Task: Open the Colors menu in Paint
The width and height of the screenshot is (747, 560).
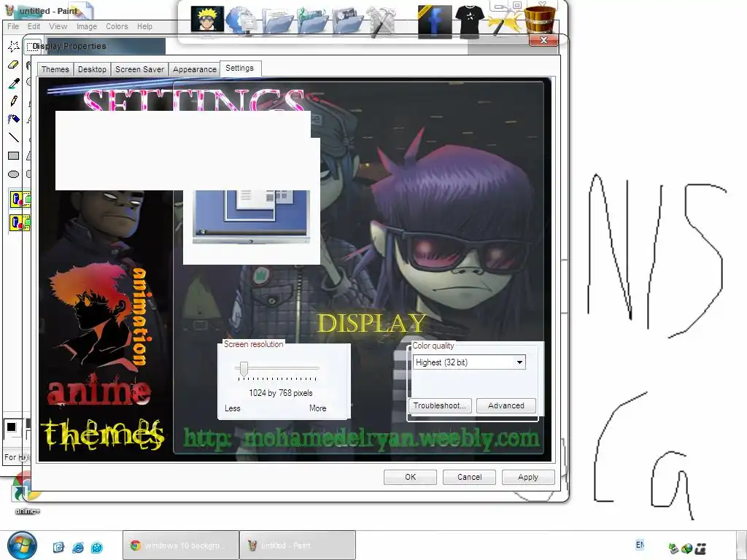Action: 117,27
